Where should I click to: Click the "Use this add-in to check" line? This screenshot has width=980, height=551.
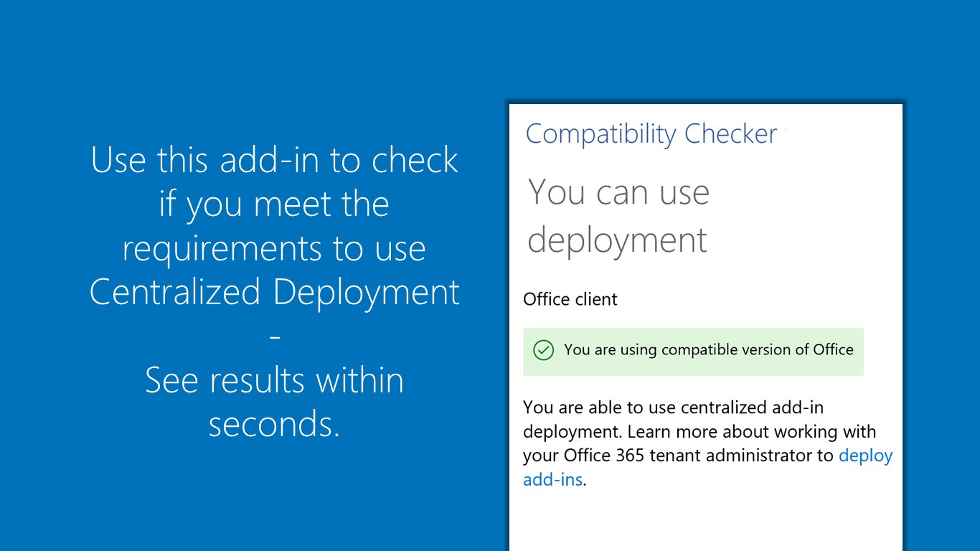pos(274,160)
